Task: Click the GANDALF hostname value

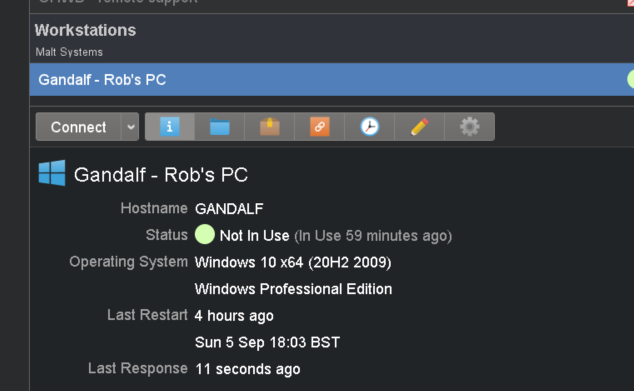Action: click(229, 209)
